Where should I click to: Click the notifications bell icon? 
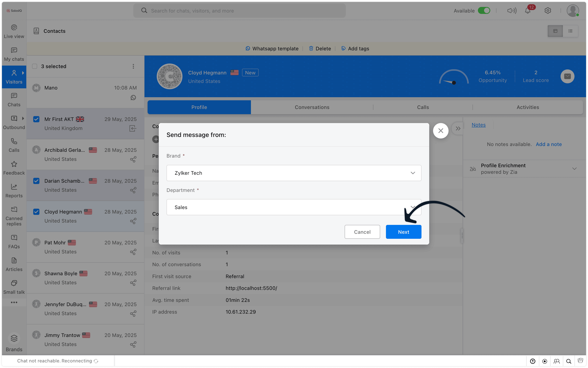point(528,11)
